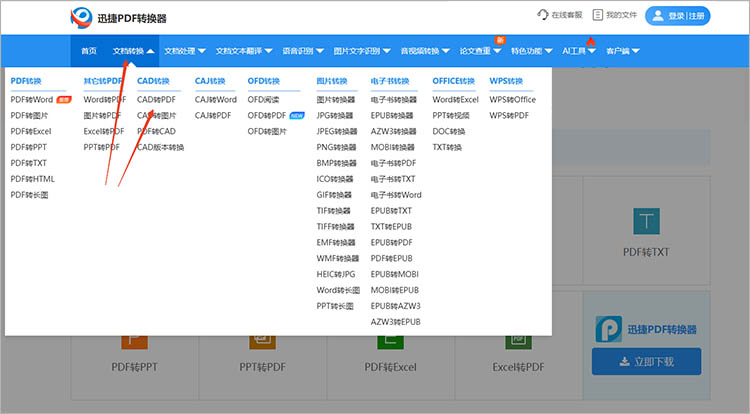Viewport: 750px width, 414px height.
Task: Open DOC转换 link
Action: click(x=449, y=131)
